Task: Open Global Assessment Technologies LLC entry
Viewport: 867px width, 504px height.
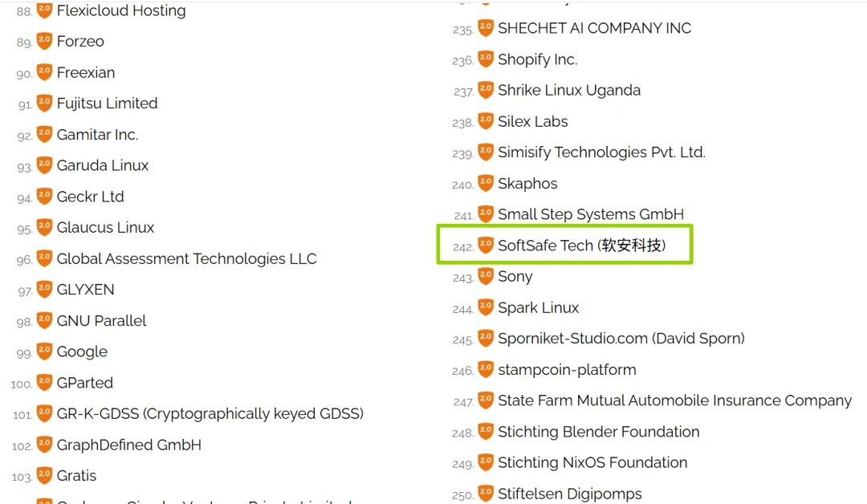Action: click(x=186, y=258)
